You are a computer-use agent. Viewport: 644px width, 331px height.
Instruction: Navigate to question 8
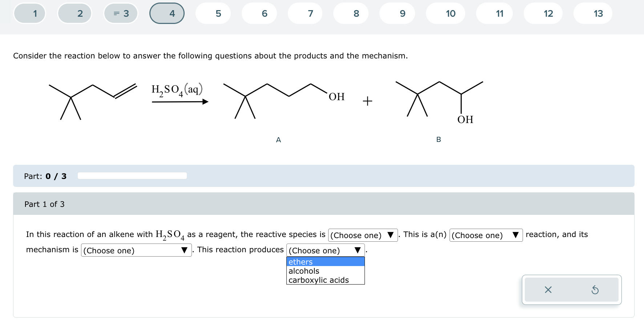pyautogui.click(x=351, y=13)
